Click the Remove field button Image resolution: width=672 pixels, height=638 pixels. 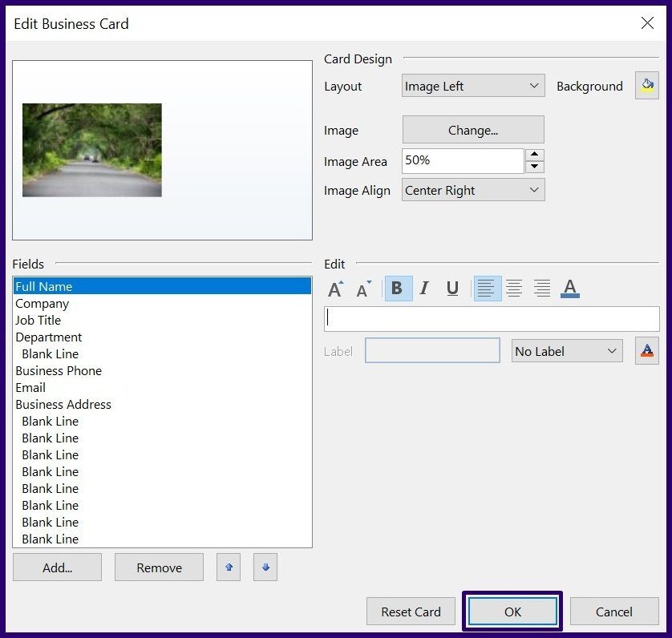[x=159, y=567]
